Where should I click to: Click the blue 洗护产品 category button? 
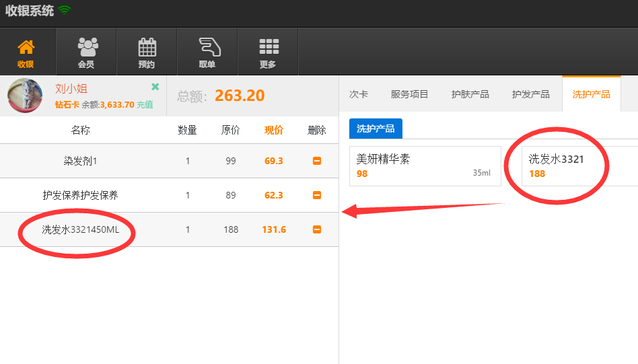tap(376, 129)
